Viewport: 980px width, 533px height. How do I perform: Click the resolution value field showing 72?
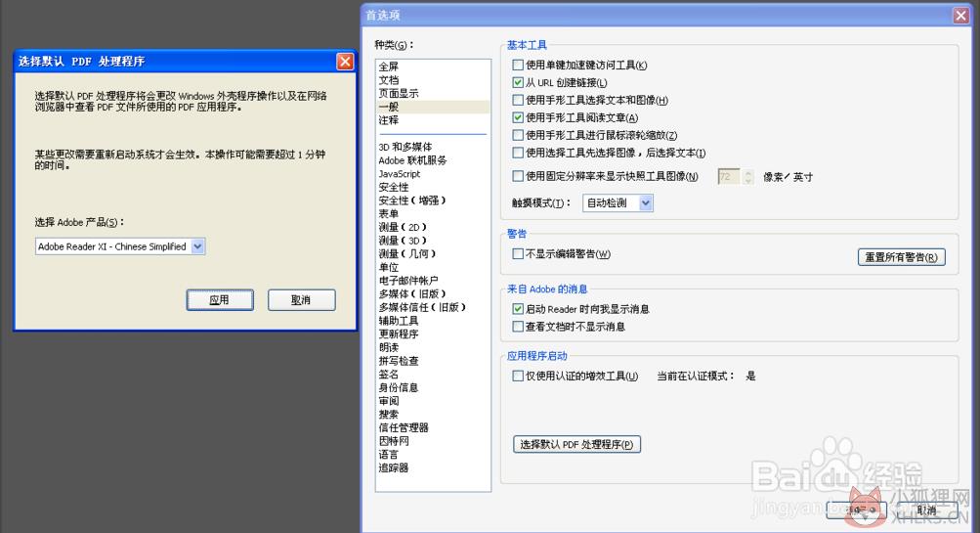[729, 176]
